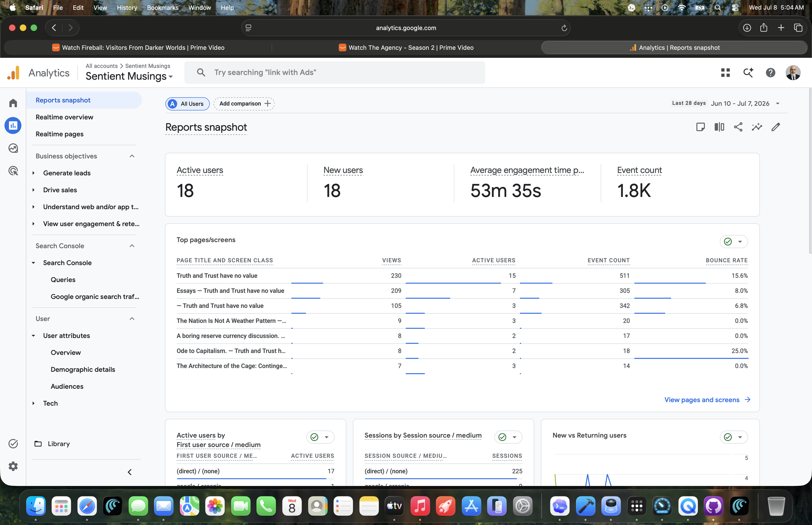Collapse the User section
The width and height of the screenshot is (812, 525).
(x=132, y=319)
